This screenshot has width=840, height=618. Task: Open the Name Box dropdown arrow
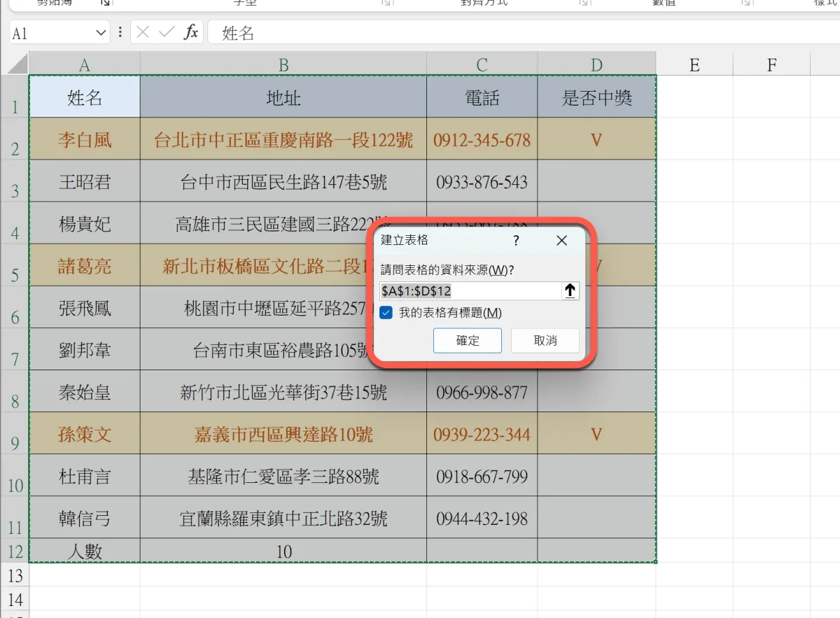click(101, 33)
